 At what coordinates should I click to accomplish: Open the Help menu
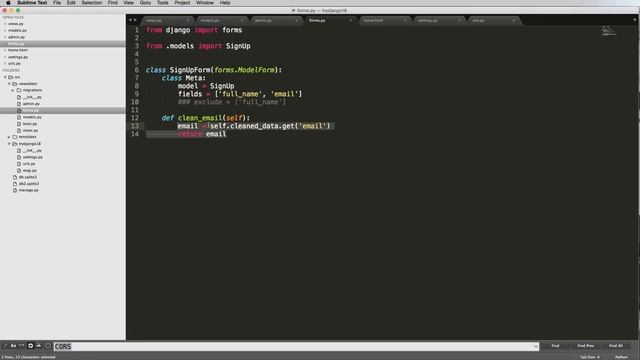click(x=225, y=3)
